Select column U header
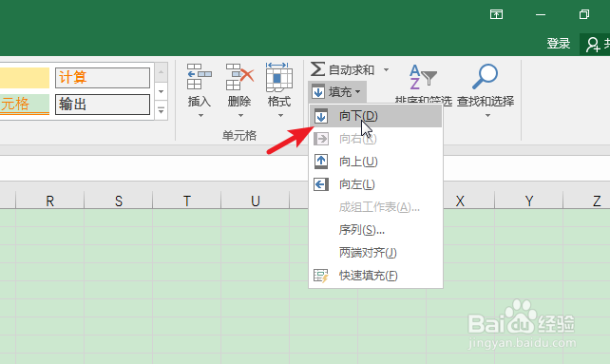Screen dimensions: 610x364 pyautogui.click(x=256, y=201)
